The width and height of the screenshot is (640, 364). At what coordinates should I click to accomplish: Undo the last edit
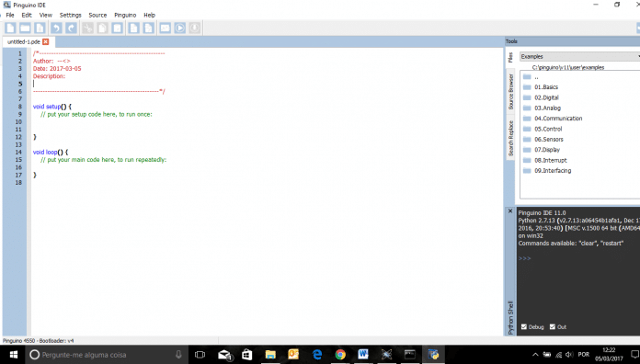56,28
